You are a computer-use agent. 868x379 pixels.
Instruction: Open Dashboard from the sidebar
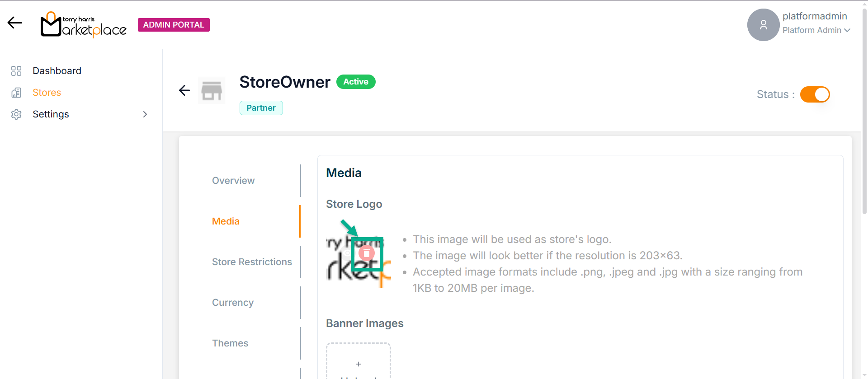point(57,71)
